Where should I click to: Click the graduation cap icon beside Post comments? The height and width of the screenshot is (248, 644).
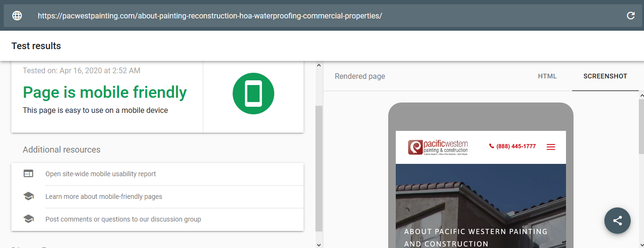click(28, 219)
